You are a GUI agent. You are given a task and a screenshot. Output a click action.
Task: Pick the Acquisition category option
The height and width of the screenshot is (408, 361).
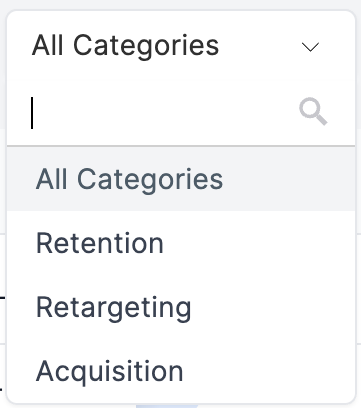(181, 371)
